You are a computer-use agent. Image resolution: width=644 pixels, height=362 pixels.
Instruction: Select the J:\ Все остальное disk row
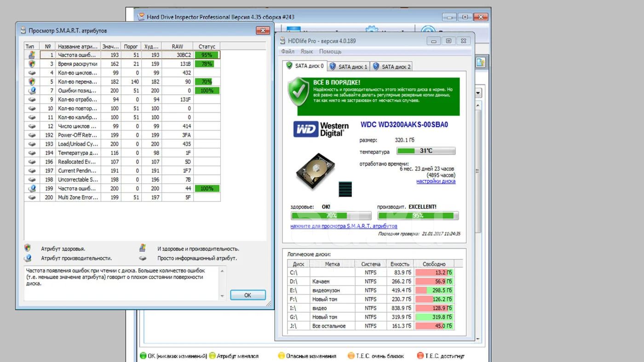click(371, 326)
